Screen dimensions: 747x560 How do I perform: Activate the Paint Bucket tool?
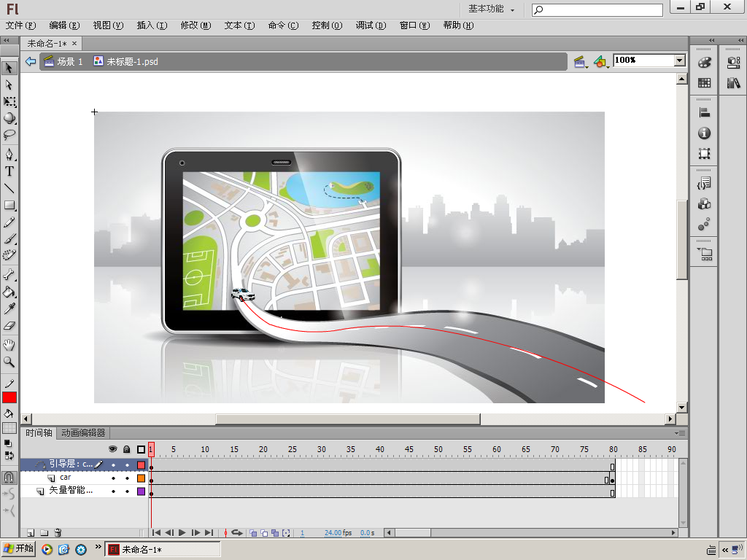(x=9, y=292)
